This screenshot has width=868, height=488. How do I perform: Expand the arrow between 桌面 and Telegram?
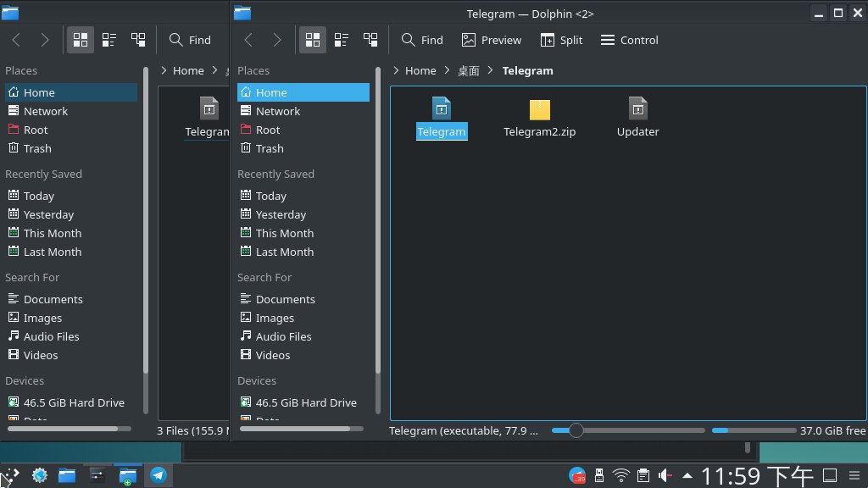point(491,71)
